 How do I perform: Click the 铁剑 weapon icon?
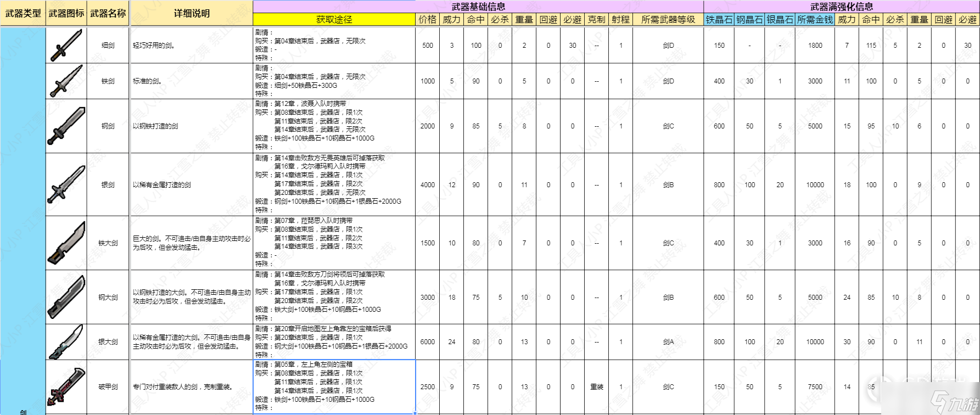click(x=66, y=81)
